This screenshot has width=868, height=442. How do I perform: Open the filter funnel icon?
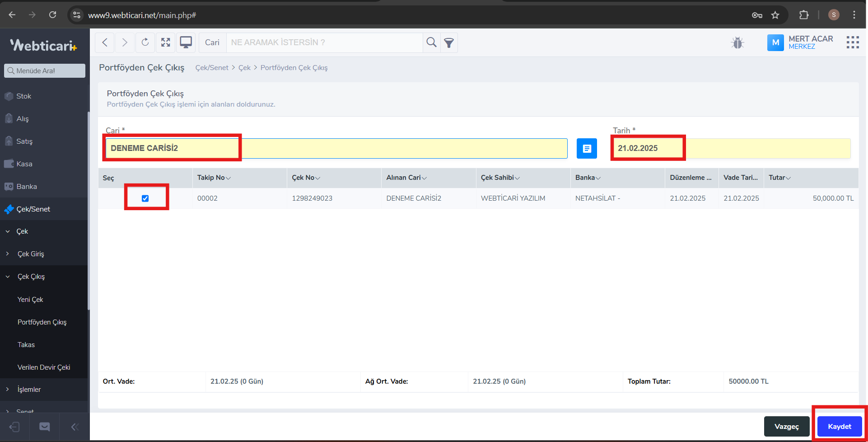coord(449,43)
